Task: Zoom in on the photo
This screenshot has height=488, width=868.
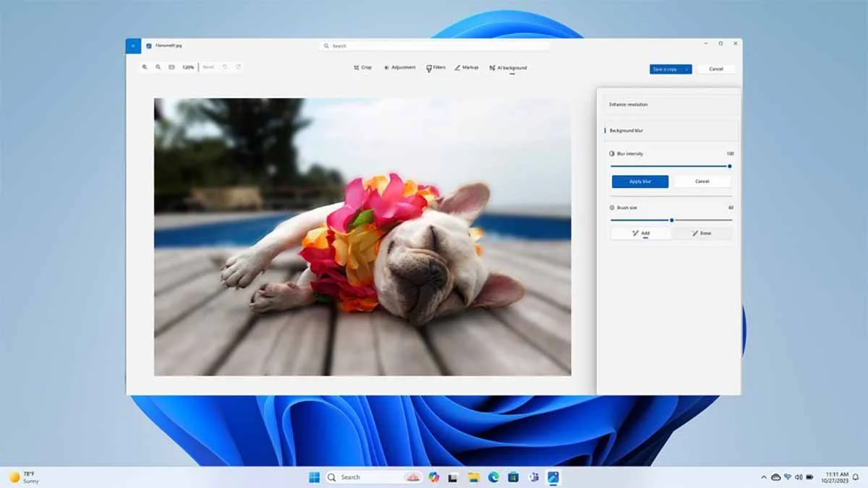Action: (145, 67)
